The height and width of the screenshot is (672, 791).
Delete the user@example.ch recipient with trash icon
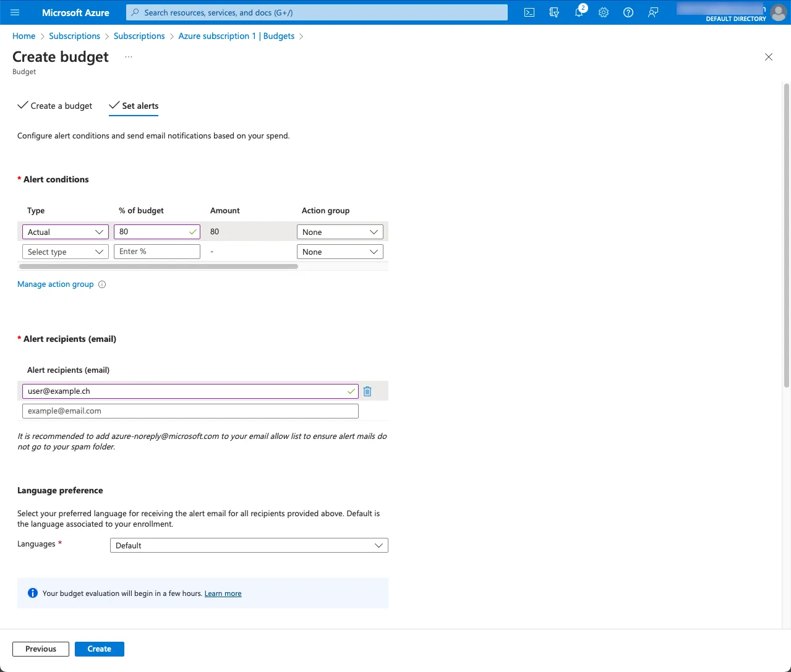pos(367,391)
